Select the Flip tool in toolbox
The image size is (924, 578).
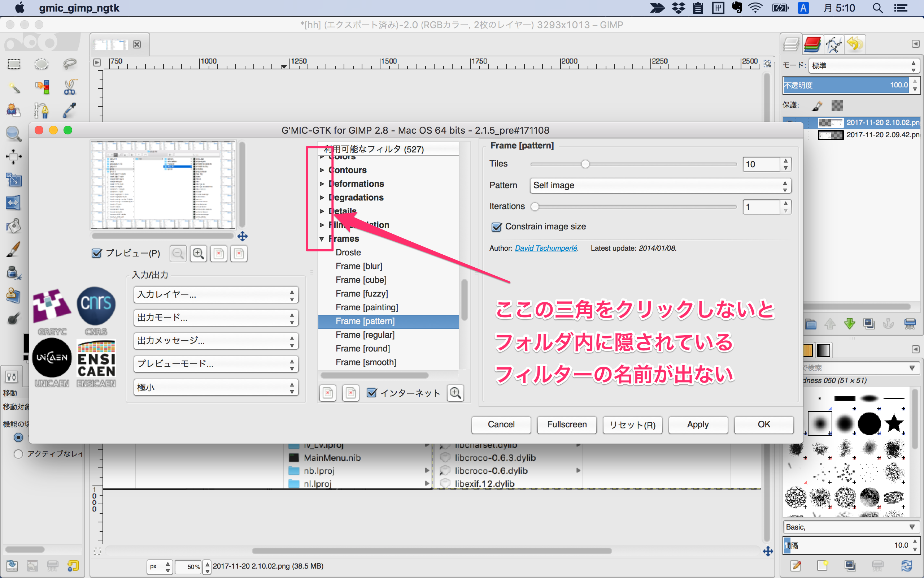point(13,203)
